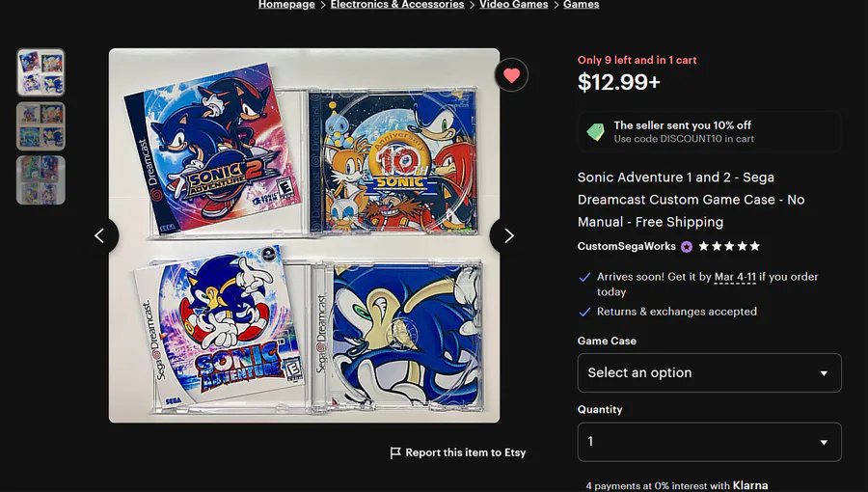Click the Homepage breadcrumb link
This screenshot has height=492, width=868.
(286, 5)
